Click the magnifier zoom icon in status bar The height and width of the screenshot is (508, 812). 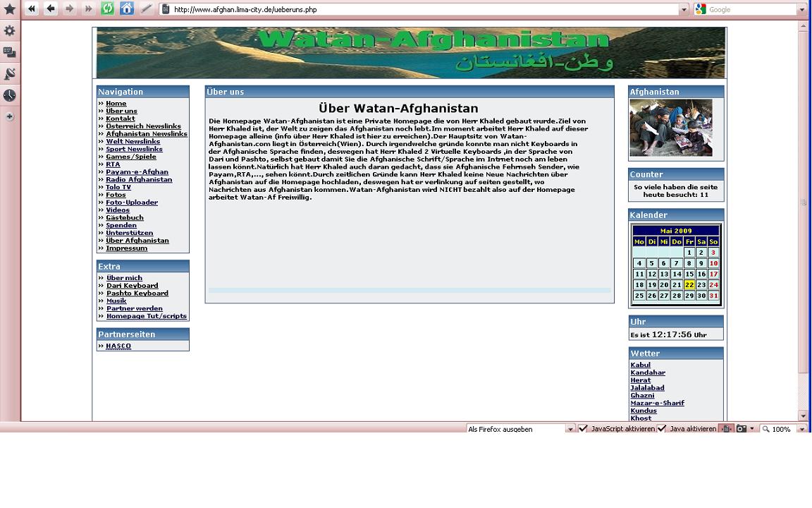tap(766, 429)
